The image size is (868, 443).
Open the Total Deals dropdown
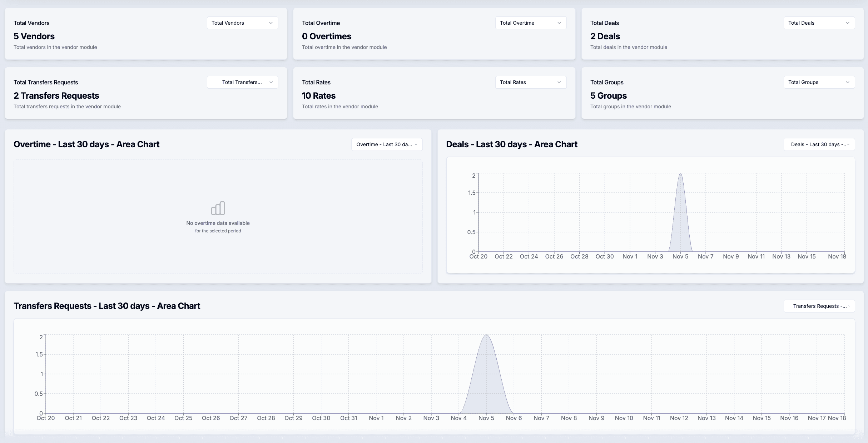[x=819, y=23]
